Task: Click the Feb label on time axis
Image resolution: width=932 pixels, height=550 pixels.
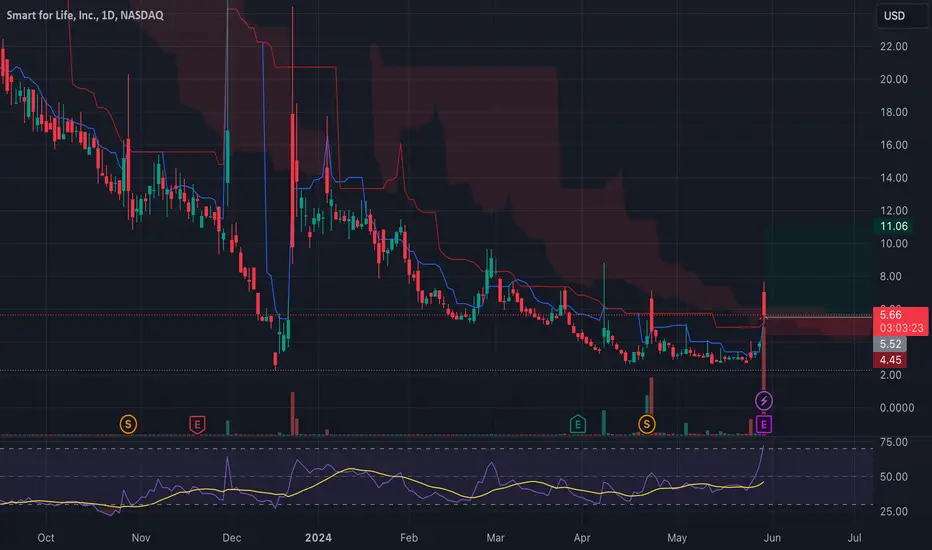Action: 409,538
